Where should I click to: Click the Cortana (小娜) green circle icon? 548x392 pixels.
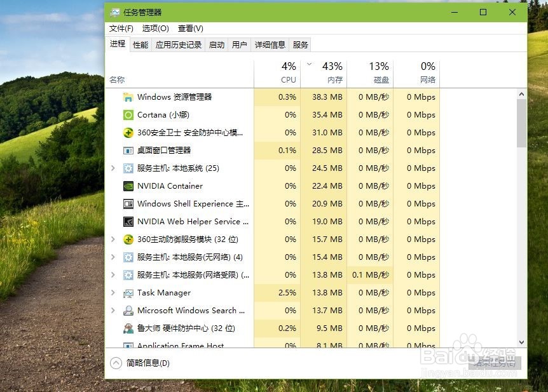point(128,115)
